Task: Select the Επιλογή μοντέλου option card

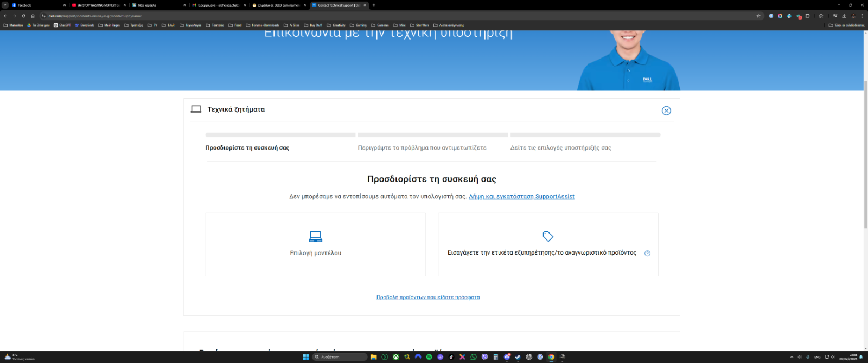Action: coord(315,244)
